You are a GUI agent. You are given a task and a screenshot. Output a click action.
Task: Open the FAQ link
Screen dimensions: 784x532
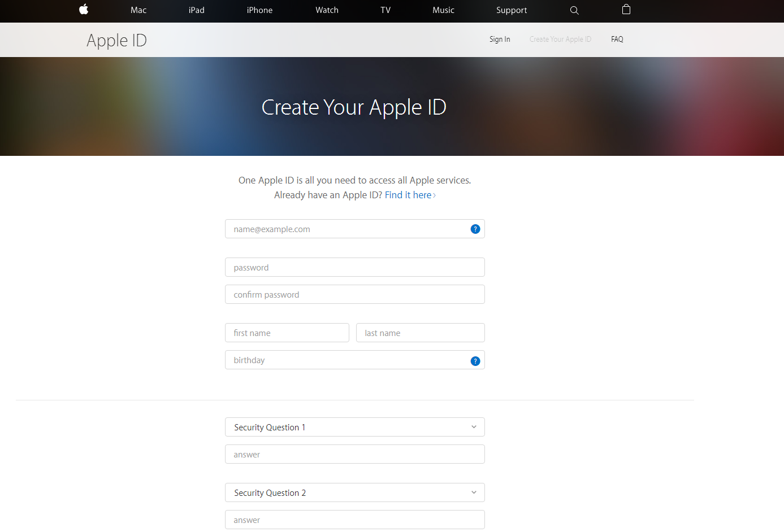click(617, 40)
